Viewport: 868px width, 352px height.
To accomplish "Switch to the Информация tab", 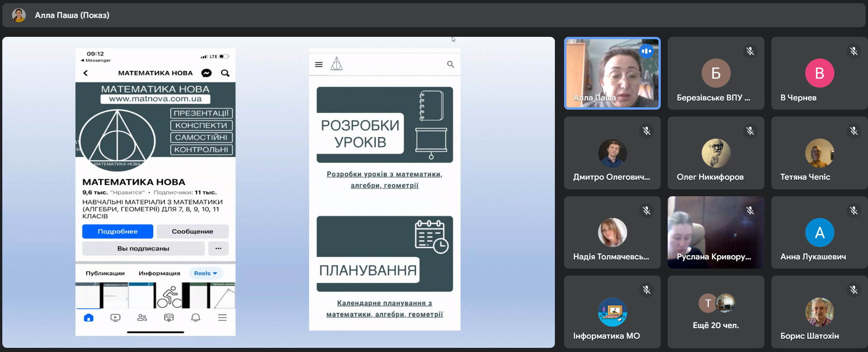I will pos(159,273).
